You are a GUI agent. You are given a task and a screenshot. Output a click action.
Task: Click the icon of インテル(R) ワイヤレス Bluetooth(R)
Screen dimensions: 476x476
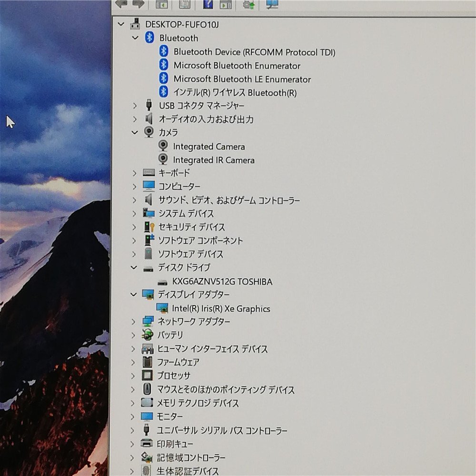164,91
